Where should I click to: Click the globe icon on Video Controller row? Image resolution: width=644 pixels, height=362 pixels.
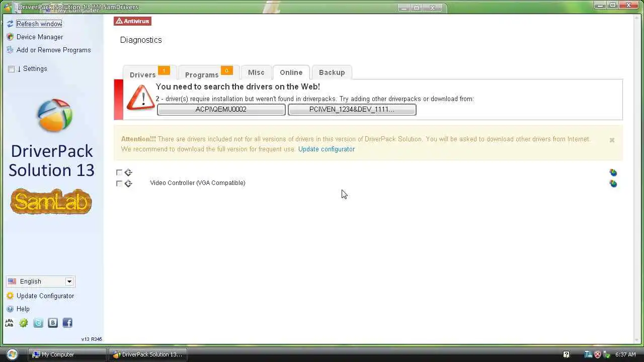pos(613,184)
